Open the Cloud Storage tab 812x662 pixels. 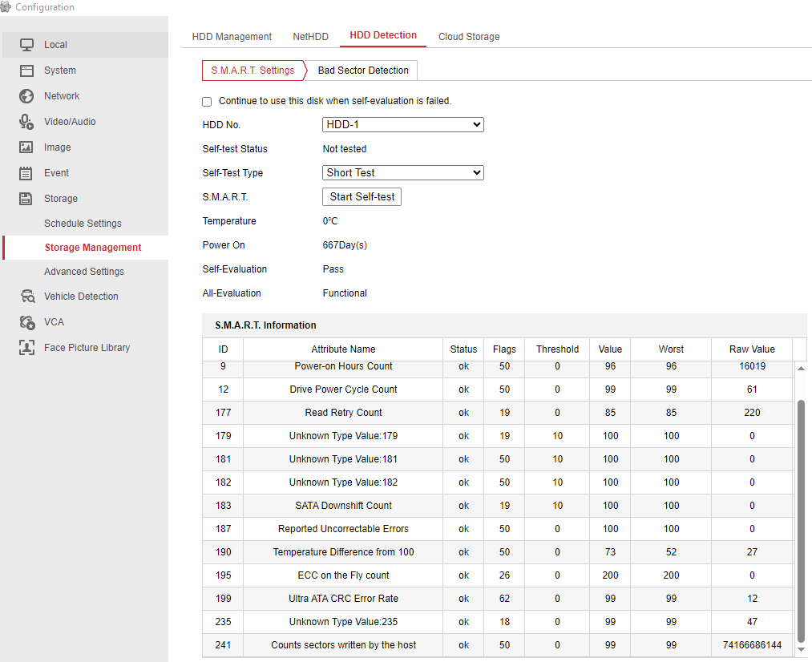click(469, 37)
